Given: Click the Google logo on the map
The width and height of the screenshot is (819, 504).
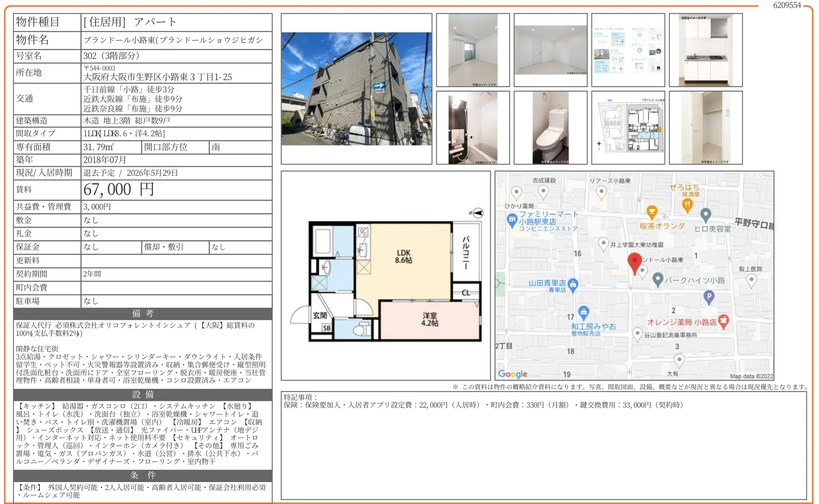Looking at the screenshot, I should (513, 374).
